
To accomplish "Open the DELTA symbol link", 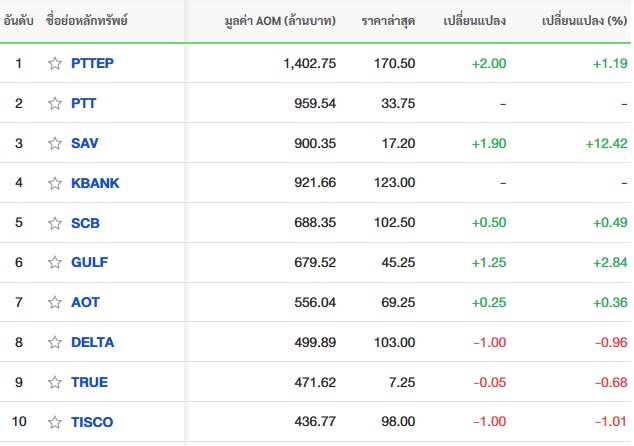I will [93, 342].
